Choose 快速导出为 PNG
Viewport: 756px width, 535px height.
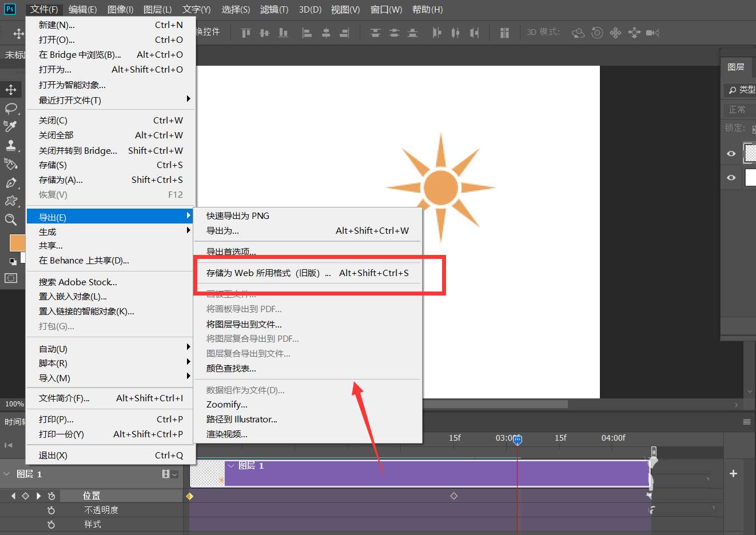click(308, 215)
